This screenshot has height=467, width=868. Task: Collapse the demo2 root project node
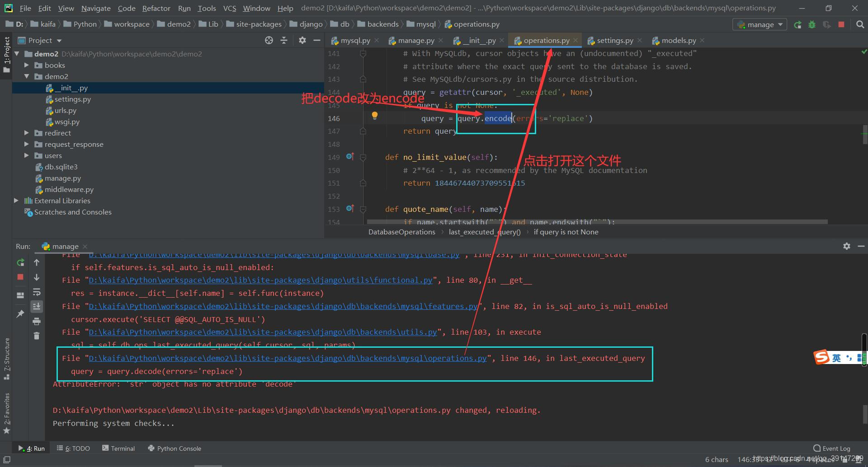click(17, 54)
